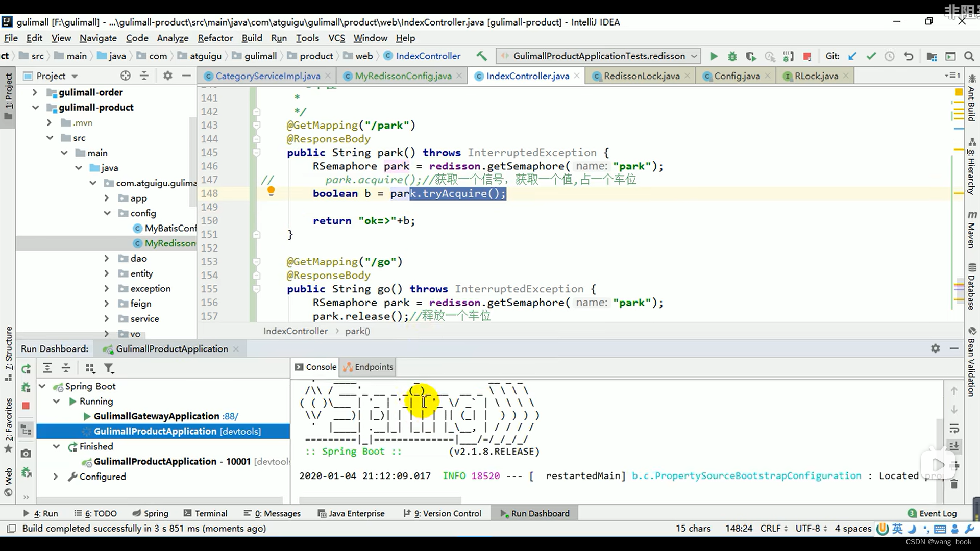The height and width of the screenshot is (551, 980).
Task: Click CRLF line separator in status bar
Action: [x=774, y=528]
